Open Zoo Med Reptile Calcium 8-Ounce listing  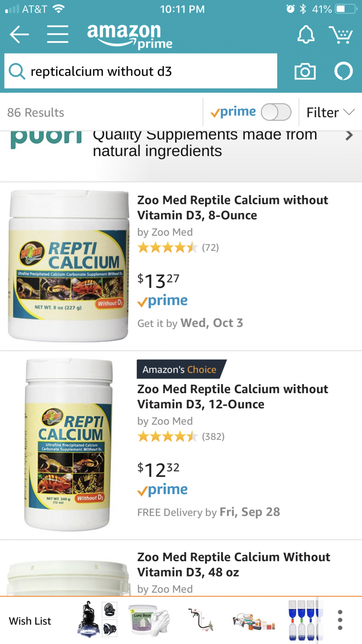tap(233, 208)
